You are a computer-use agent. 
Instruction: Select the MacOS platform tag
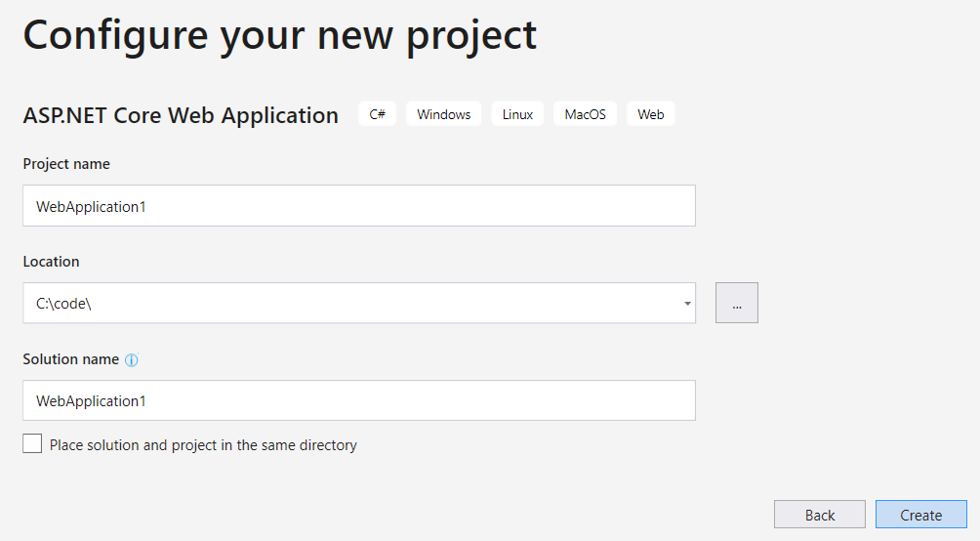click(x=585, y=114)
